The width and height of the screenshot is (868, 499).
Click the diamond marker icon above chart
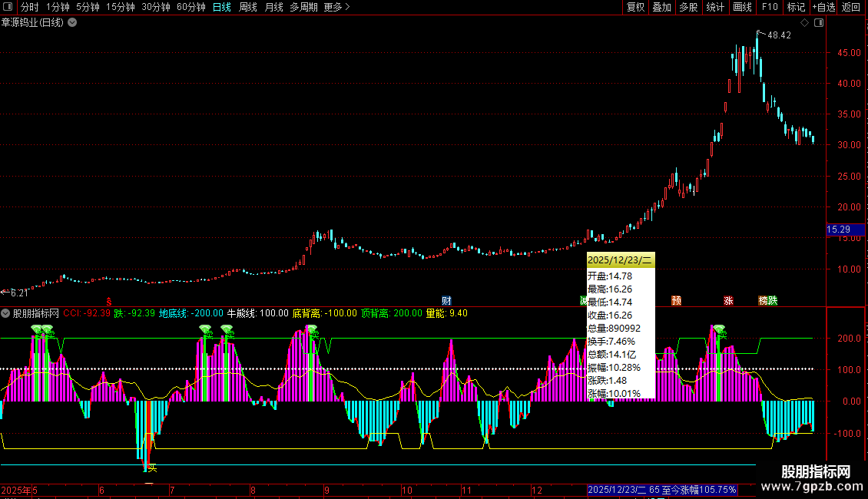804,23
